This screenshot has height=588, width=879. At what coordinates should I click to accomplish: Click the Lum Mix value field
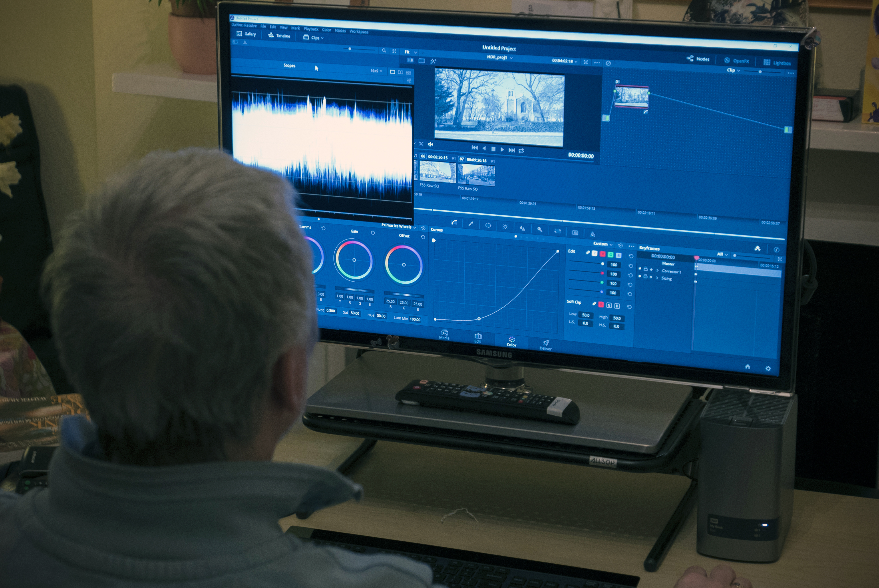click(x=415, y=319)
